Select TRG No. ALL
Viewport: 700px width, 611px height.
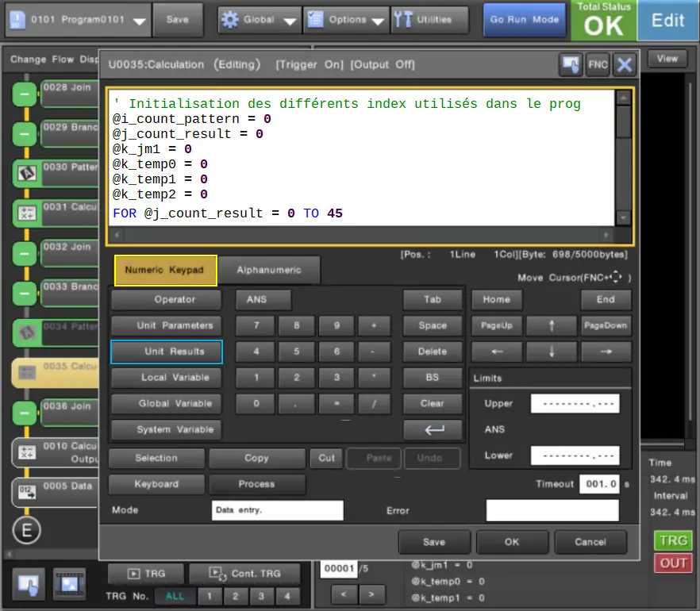[x=175, y=594]
